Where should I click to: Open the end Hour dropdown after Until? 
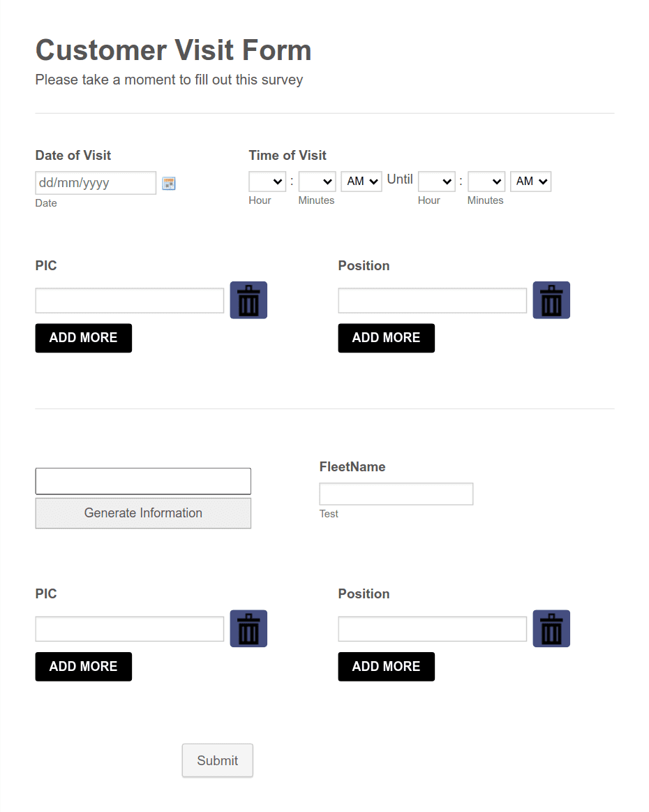436,182
